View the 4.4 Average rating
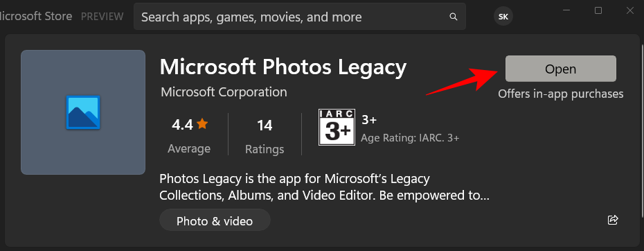 (189, 135)
